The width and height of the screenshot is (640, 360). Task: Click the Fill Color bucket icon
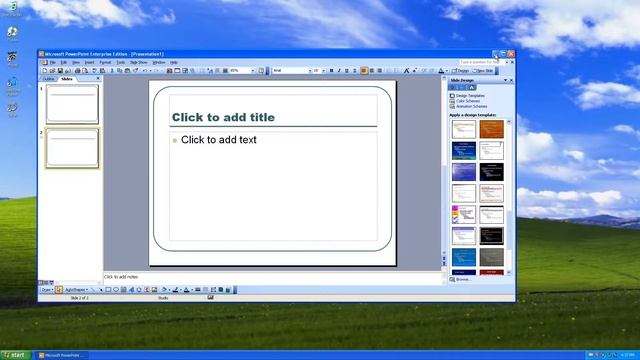(x=164, y=290)
